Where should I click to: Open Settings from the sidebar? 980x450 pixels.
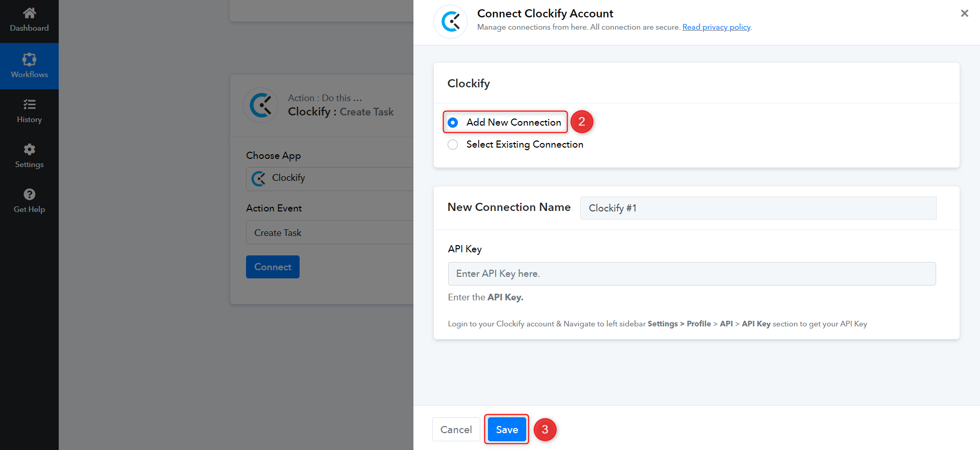coord(29,156)
